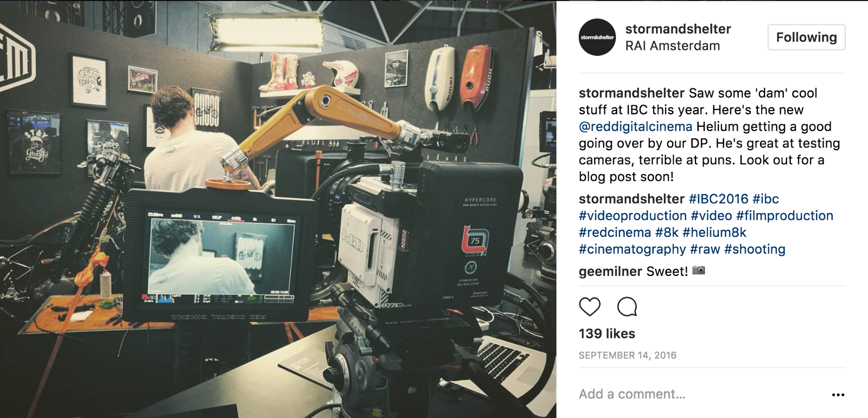Viewport: 868px width, 418px height.
Task: Open the September 14, 2016 timestamp
Action: coord(628,356)
